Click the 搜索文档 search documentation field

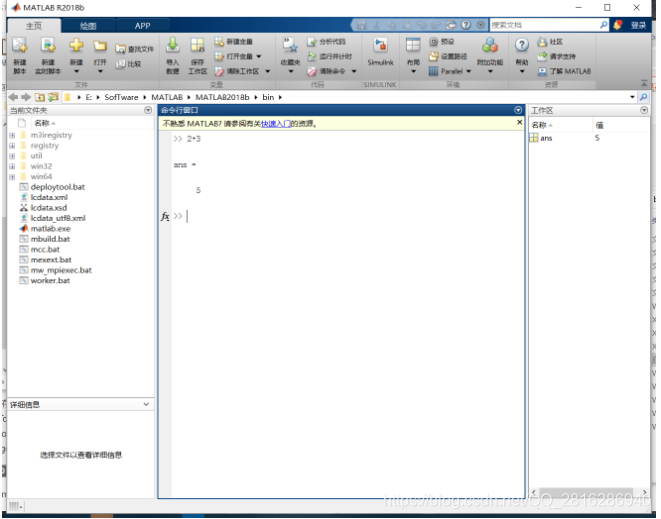(x=544, y=25)
